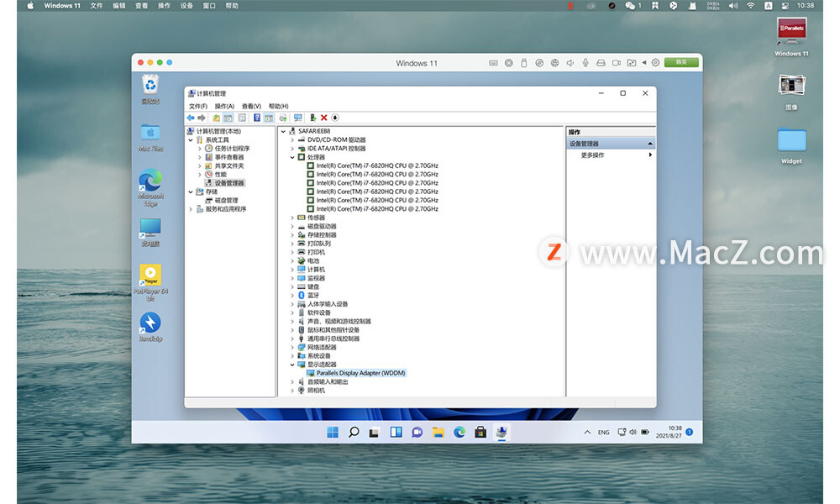Open the Widgets icon on Windows taskbar
Screen dimensions: 840x504
pos(396,433)
